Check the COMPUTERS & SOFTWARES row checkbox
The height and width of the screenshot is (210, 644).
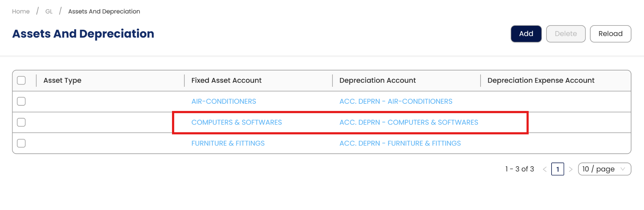(21, 122)
